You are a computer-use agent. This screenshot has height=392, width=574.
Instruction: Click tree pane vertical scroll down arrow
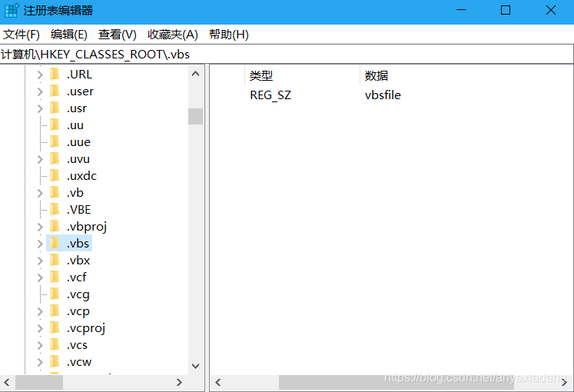[x=195, y=366]
